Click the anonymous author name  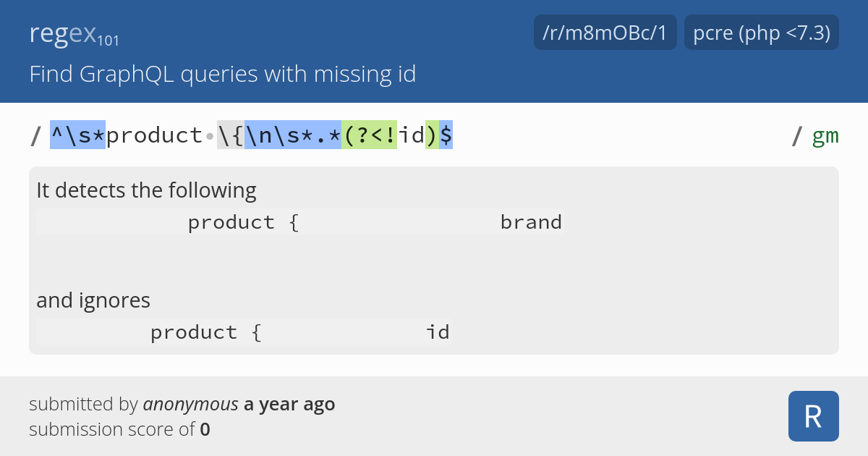point(191,404)
